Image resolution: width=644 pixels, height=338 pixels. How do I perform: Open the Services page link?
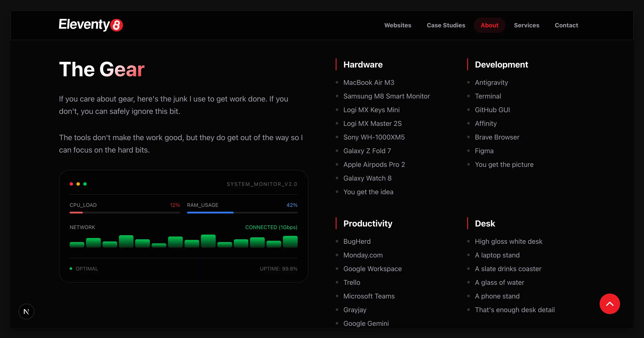click(x=526, y=25)
